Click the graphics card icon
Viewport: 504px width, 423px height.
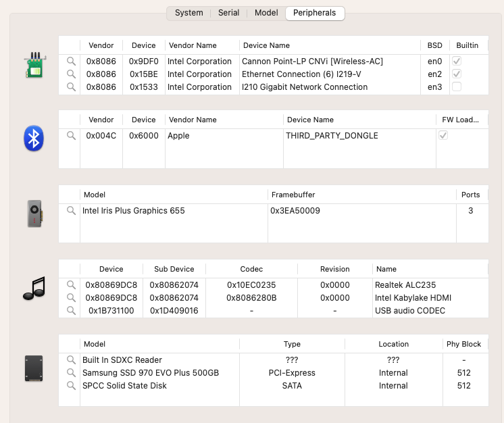(x=34, y=214)
